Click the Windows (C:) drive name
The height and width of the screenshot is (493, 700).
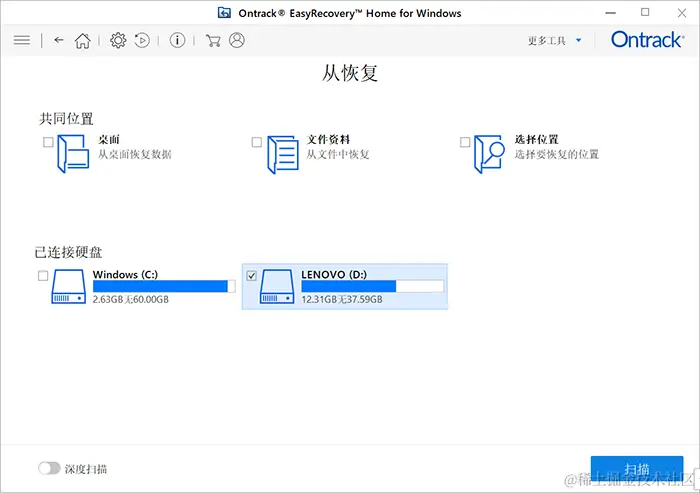point(125,274)
